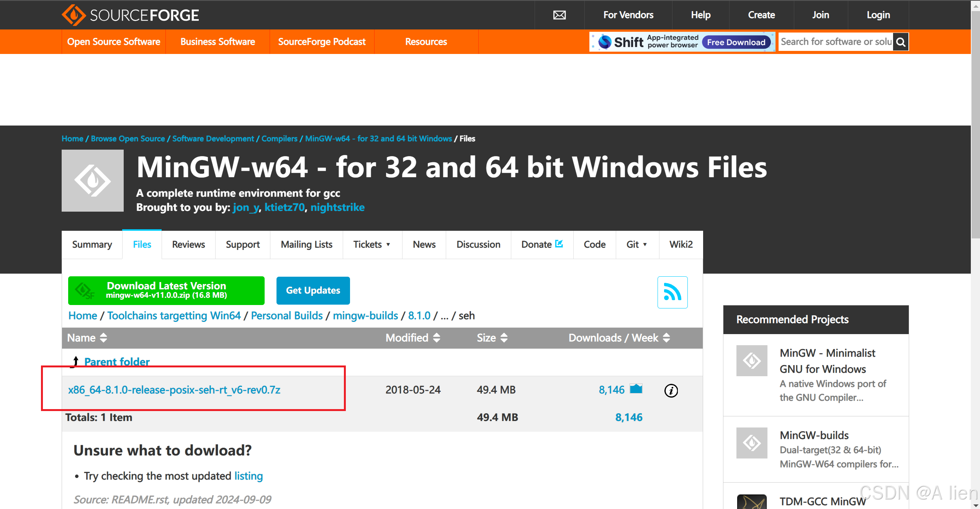Click the software search input field
The height and width of the screenshot is (509, 980).
[836, 42]
